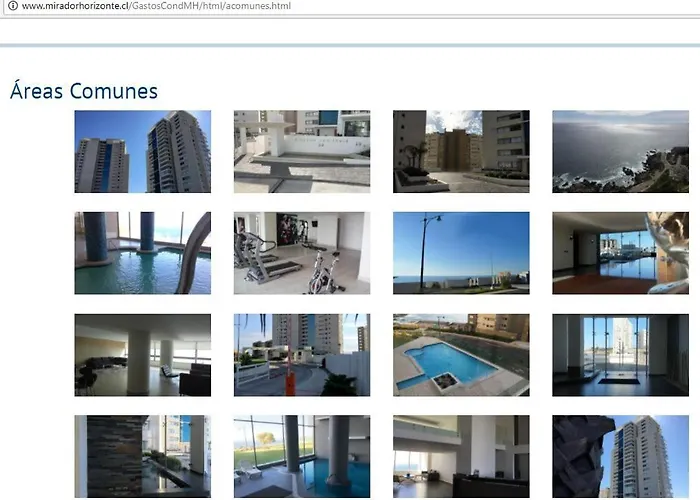Image resolution: width=700 pixels, height=500 pixels.
Task: Open the tower behind dark rock thumbnail
Action: click(621, 456)
